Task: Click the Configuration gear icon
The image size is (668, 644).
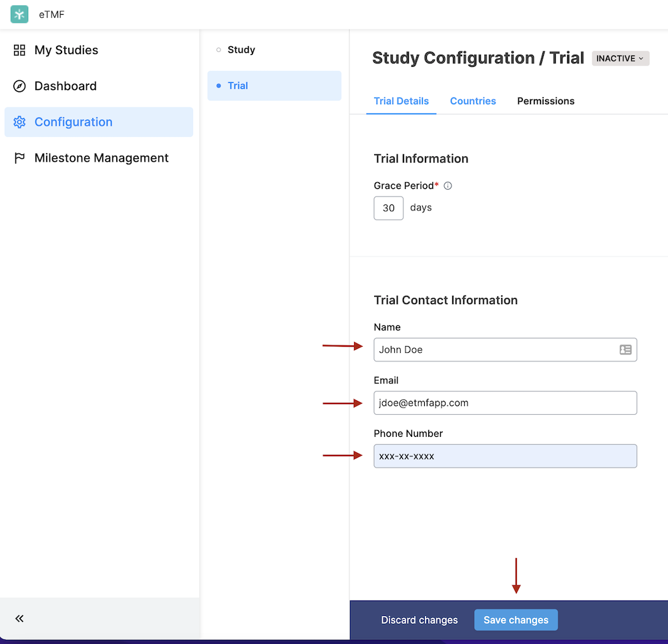Action: point(19,122)
